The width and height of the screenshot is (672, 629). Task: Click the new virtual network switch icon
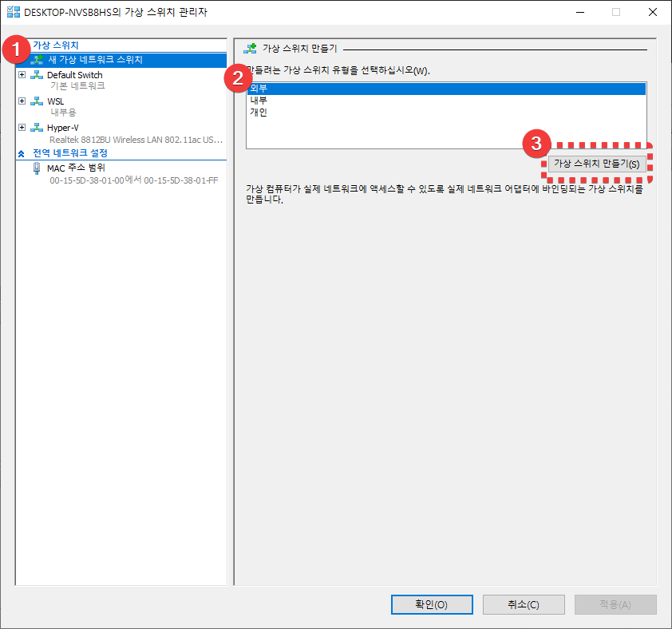(37, 60)
